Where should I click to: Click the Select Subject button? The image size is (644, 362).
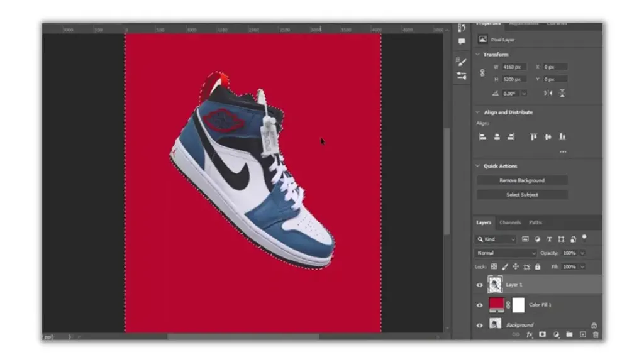click(522, 195)
